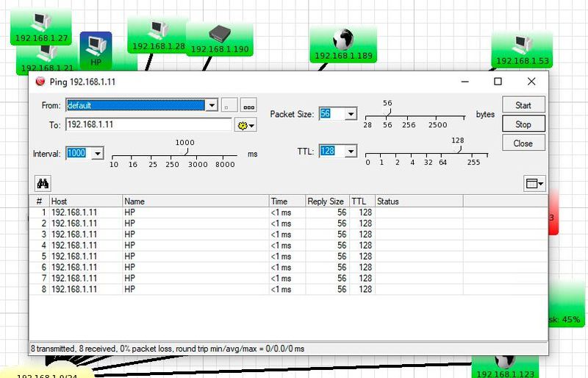
Task: Sort by the Name column header
Action: coord(196,202)
